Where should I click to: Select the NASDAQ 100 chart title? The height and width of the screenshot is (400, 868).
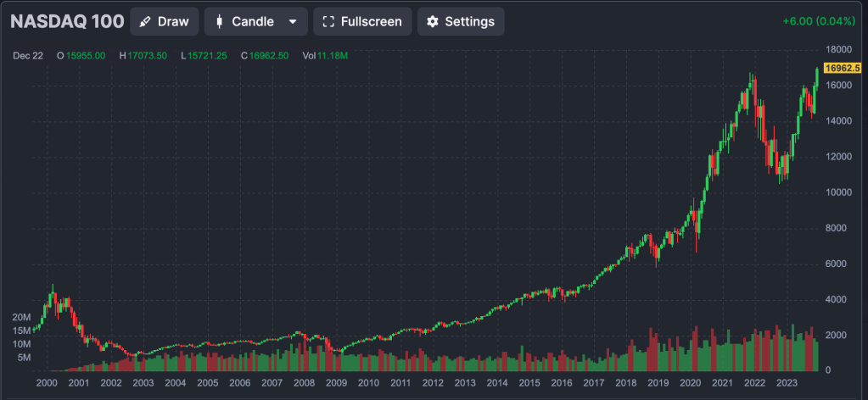click(x=67, y=21)
